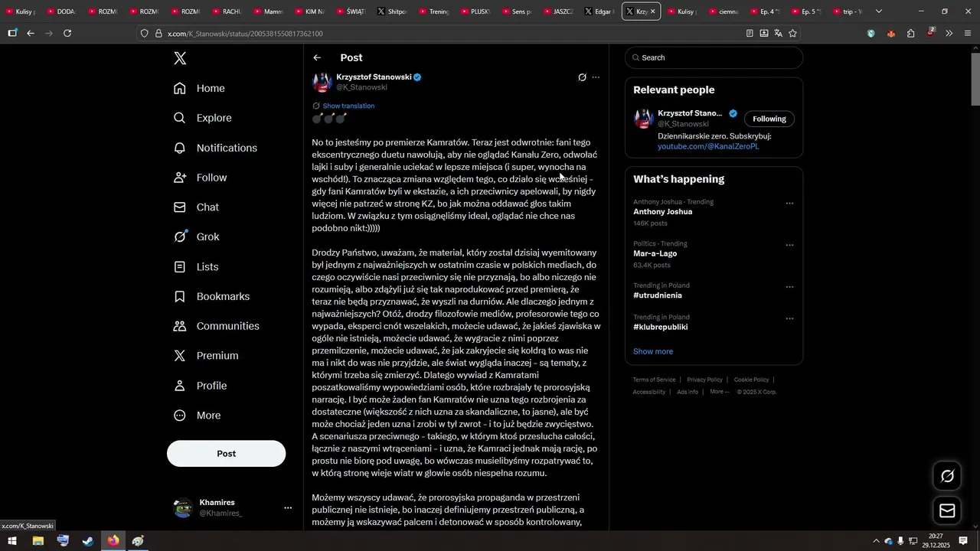Open Firefox from the Windows taskbar
Viewport: 980px width, 551px height.
pyautogui.click(x=113, y=541)
